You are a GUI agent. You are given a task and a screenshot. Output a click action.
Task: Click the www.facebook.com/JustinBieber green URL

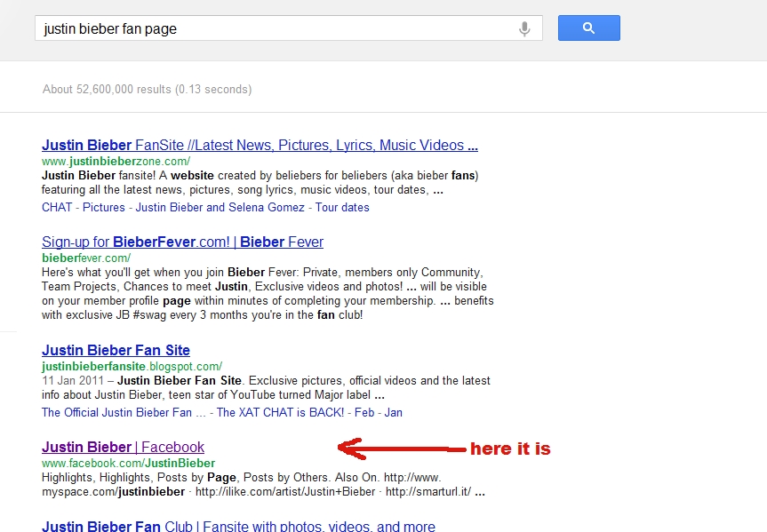(128, 463)
